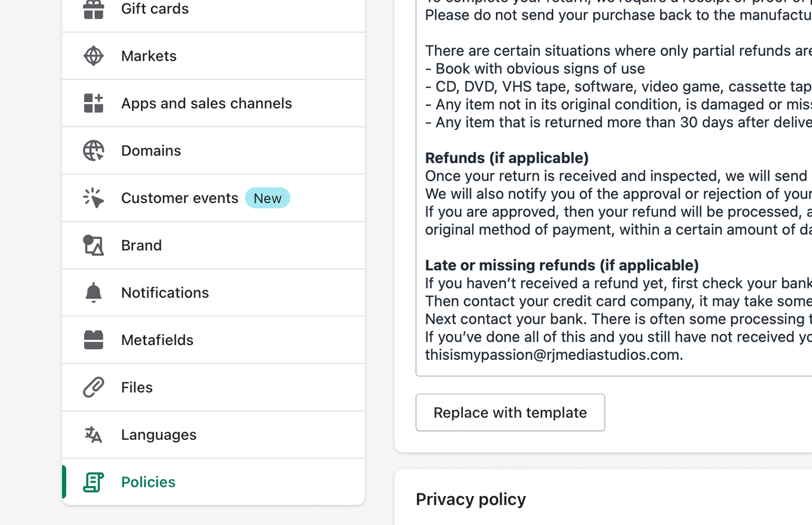The height and width of the screenshot is (525, 812).
Task: Click Late or missing refunds heading
Action: 562,265
